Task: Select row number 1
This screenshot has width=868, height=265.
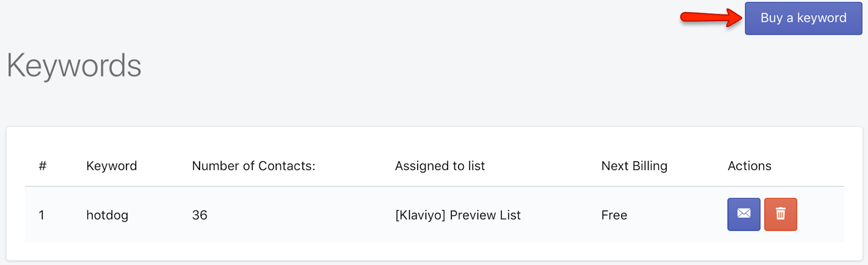Action: (41, 215)
